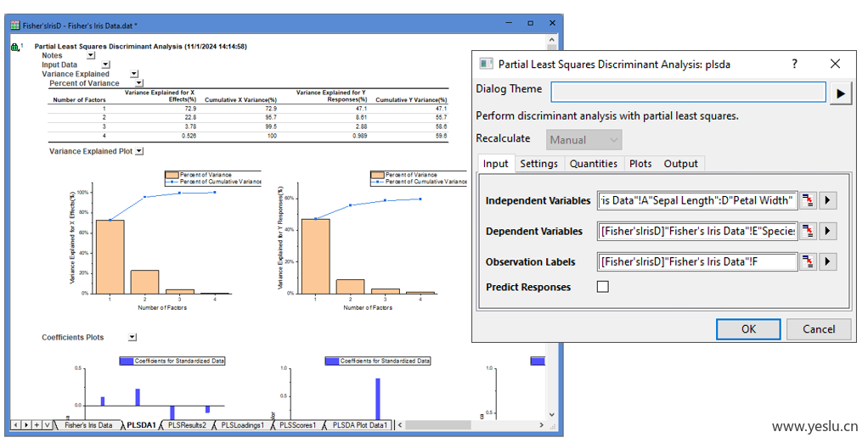Select the 72.9 cell under X Effects(%)
868x443 pixels.
[190, 109]
